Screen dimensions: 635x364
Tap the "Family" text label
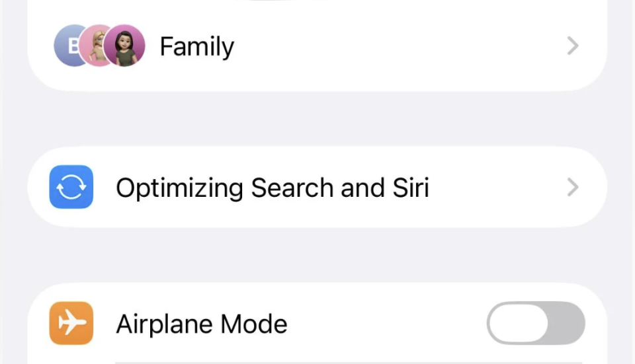[x=197, y=47]
